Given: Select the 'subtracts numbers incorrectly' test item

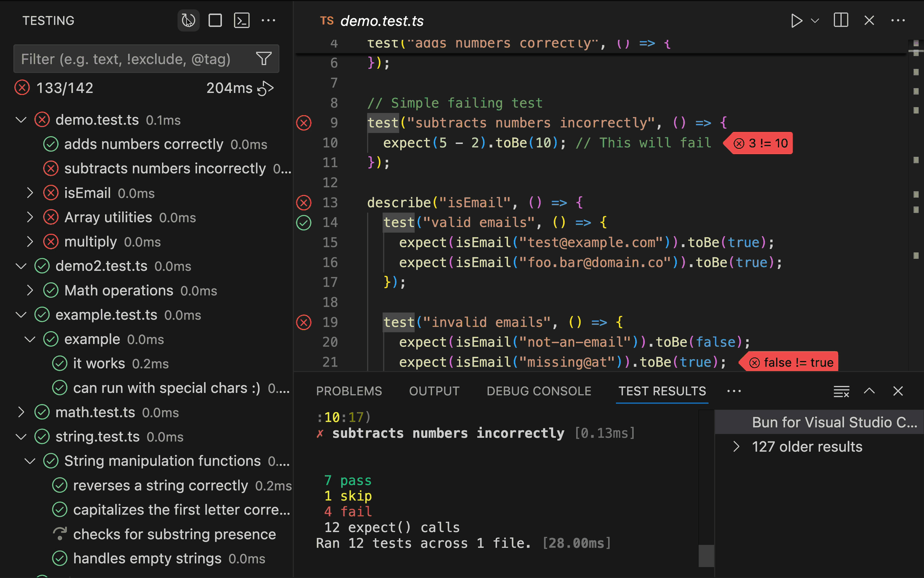Looking at the screenshot, I should [x=165, y=169].
